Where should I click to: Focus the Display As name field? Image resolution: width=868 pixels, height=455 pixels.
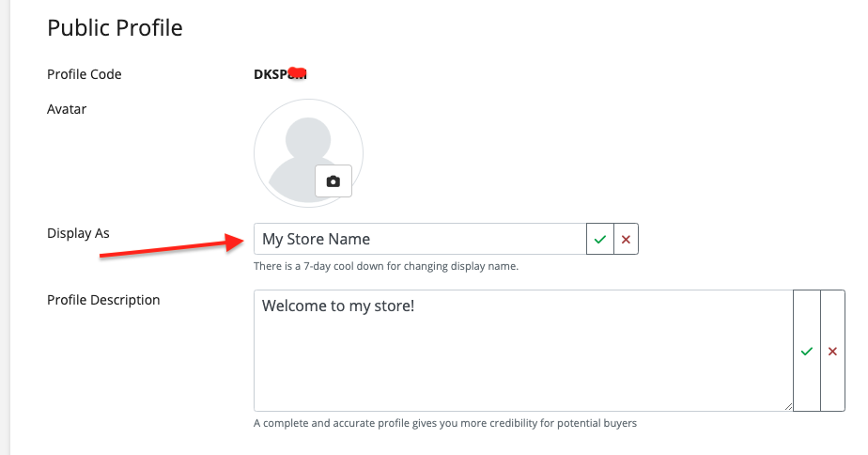coord(419,240)
